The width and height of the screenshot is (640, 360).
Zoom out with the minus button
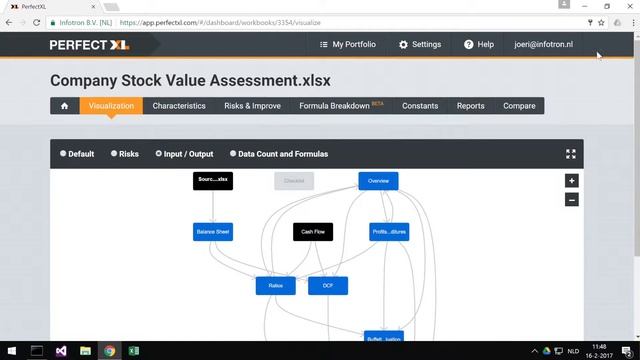click(571, 200)
